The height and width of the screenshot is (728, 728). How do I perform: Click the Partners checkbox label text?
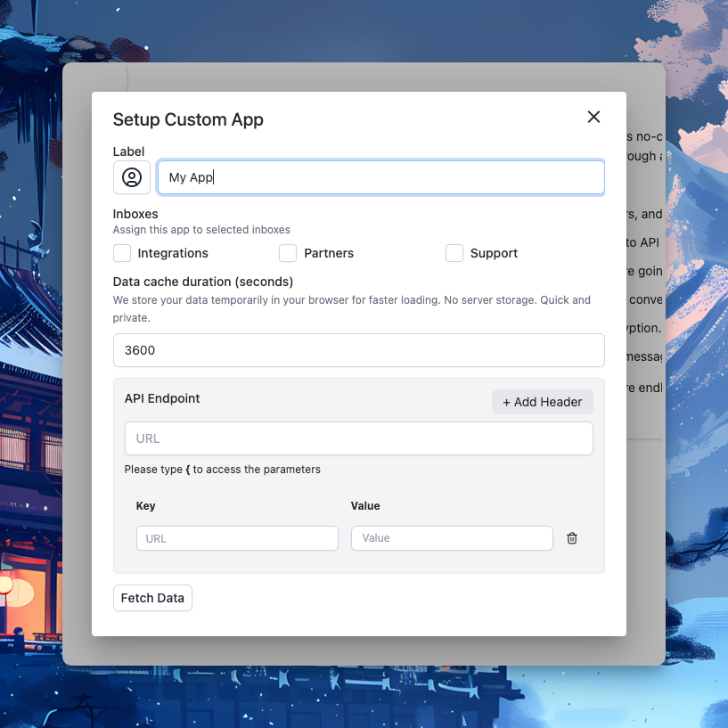click(x=329, y=253)
